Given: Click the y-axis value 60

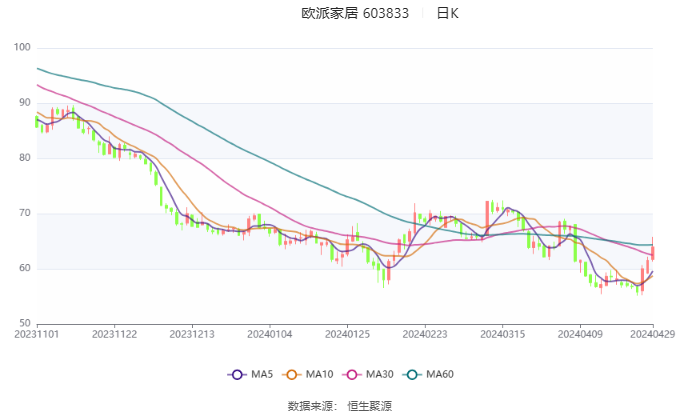Looking at the screenshot, I should coord(25,268).
